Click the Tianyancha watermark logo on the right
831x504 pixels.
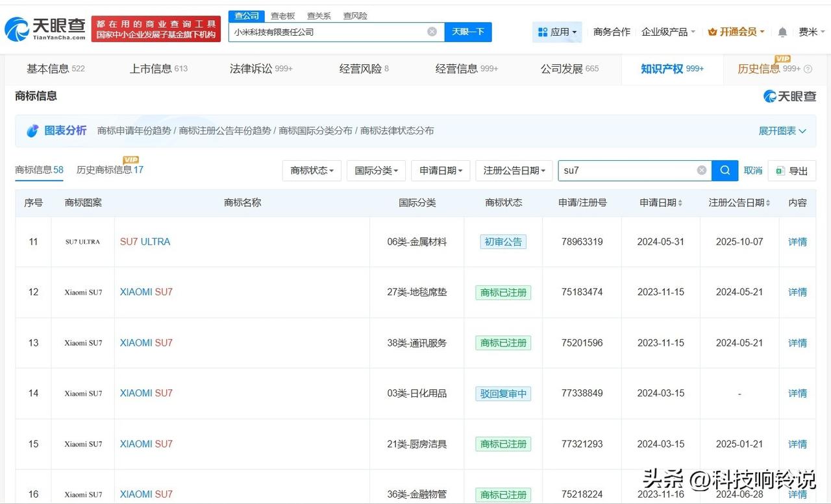coord(789,95)
